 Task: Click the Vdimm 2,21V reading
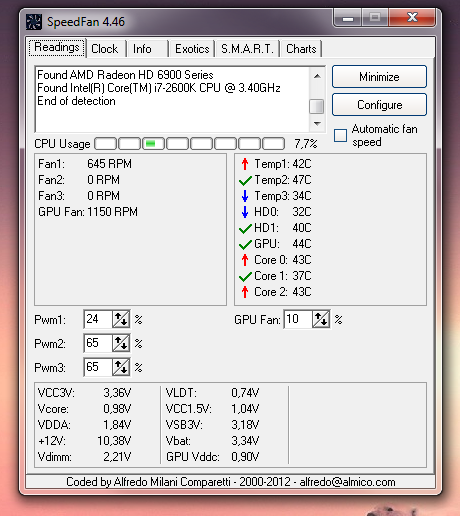point(84,457)
